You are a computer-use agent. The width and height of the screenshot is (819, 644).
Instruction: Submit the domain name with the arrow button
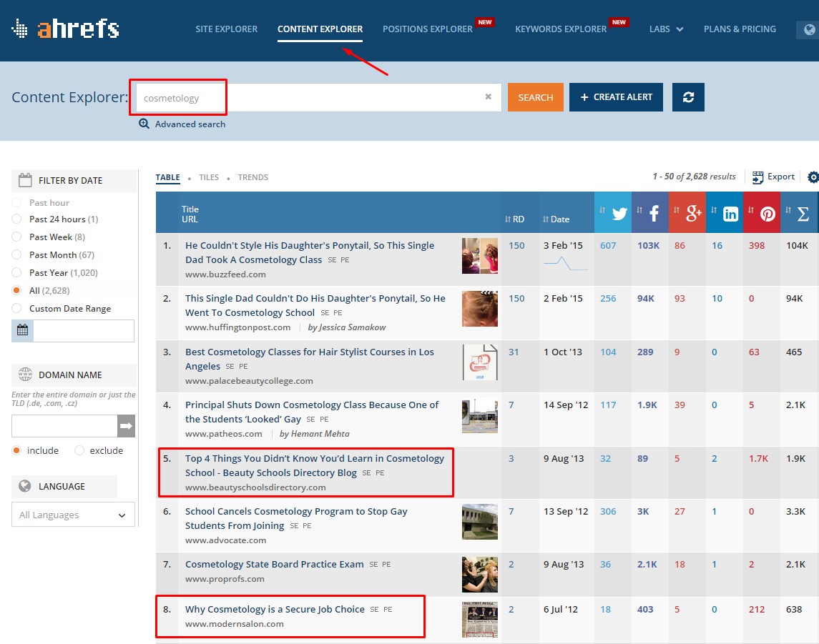(x=126, y=426)
